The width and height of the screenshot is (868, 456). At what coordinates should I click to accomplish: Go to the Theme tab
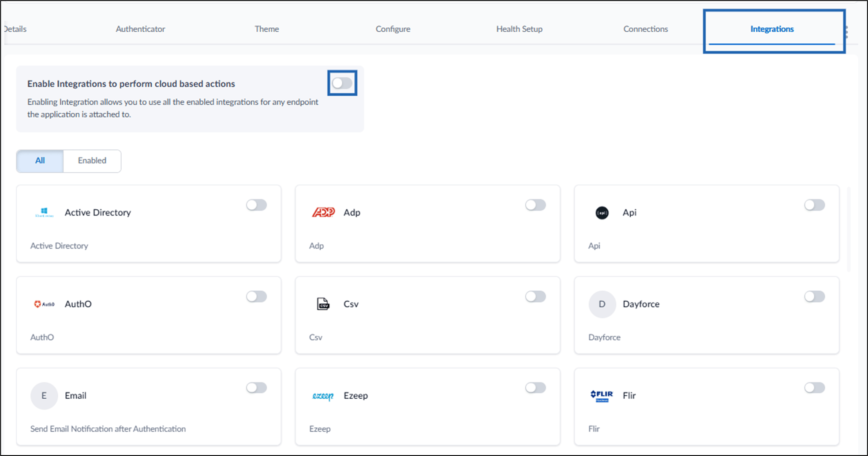[267, 29]
